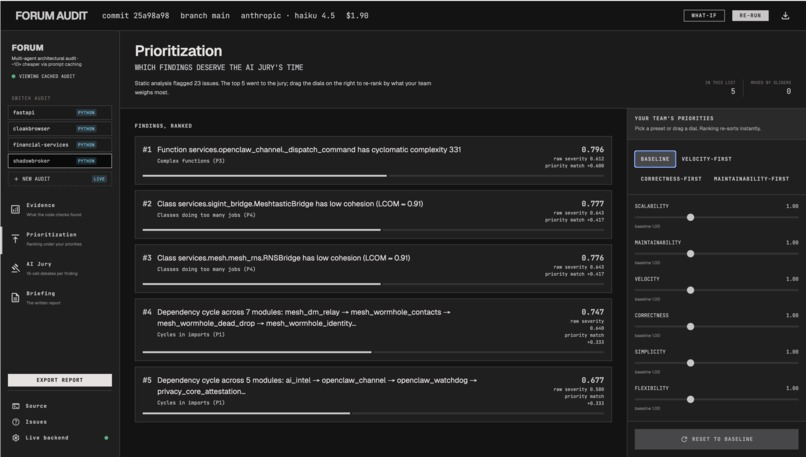The height and width of the screenshot is (457, 806).
Task: Open finding #3 RNSBridge low cohesion
Action: click(373, 268)
